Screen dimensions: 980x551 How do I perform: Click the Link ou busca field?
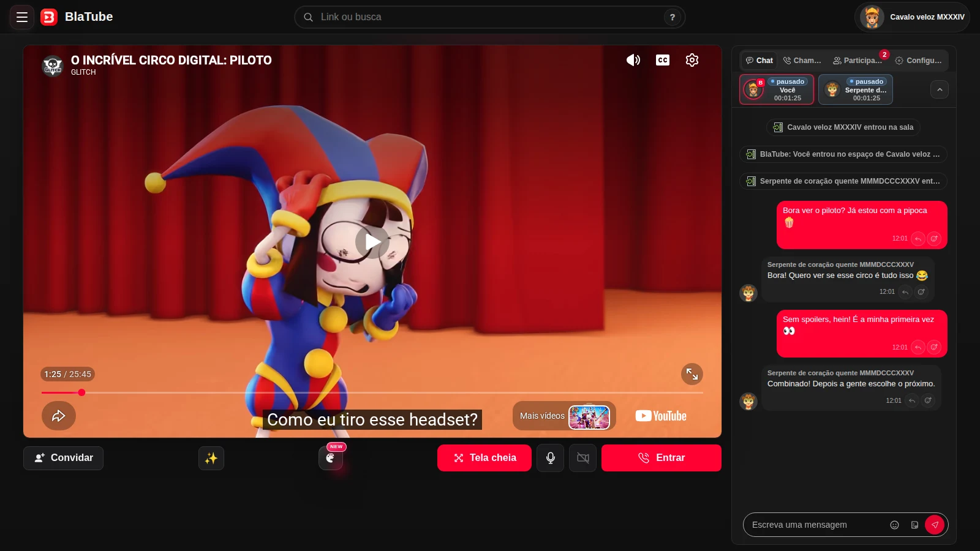tap(489, 17)
